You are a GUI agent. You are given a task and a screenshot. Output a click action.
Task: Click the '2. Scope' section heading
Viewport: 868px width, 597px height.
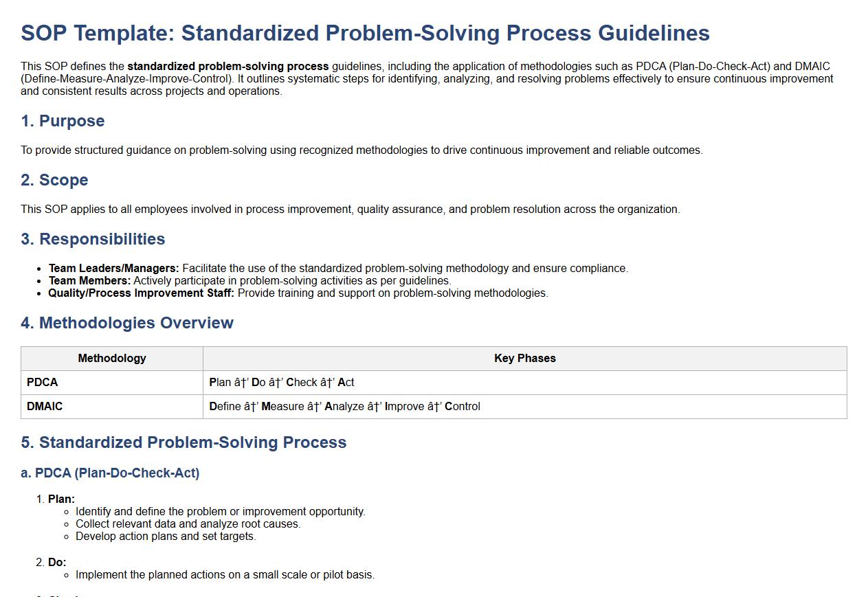(54, 180)
